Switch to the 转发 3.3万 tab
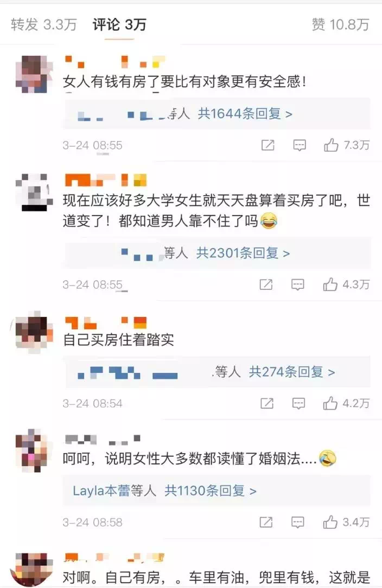Viewport: 382px width, 588px height. [x=43, y=25]
